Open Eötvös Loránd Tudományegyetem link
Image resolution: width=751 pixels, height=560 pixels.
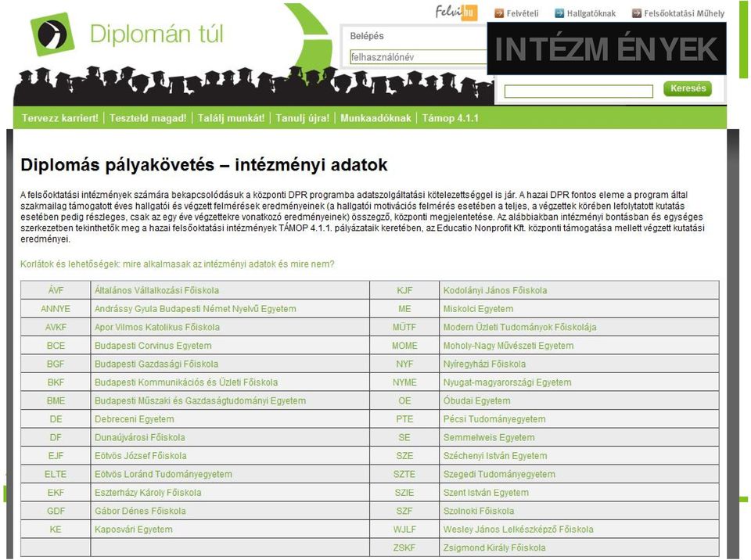pyautogui.click(x=163, y=474)
